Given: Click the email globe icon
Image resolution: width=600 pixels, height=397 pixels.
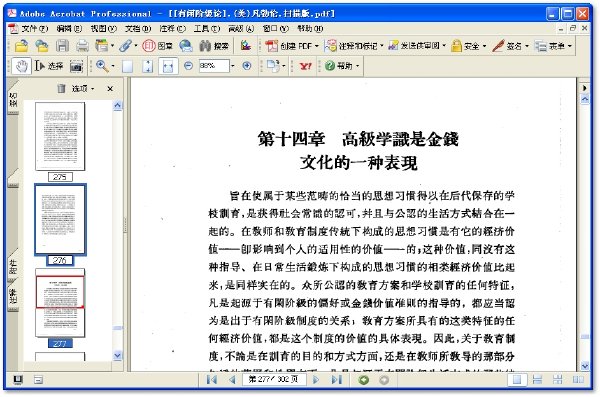Looking at the screenshot, I should pyautogui.click(x=186, y=46).
